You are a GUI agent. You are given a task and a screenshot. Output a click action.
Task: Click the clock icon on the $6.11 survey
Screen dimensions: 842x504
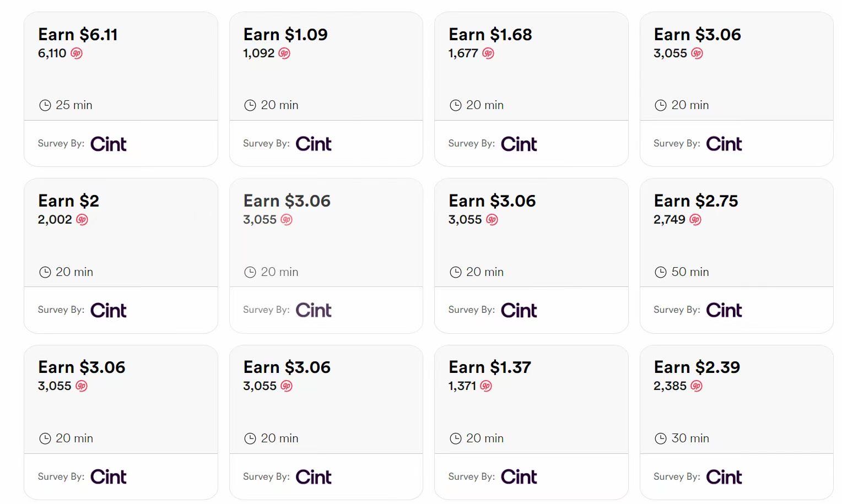[x=45, y=105]
